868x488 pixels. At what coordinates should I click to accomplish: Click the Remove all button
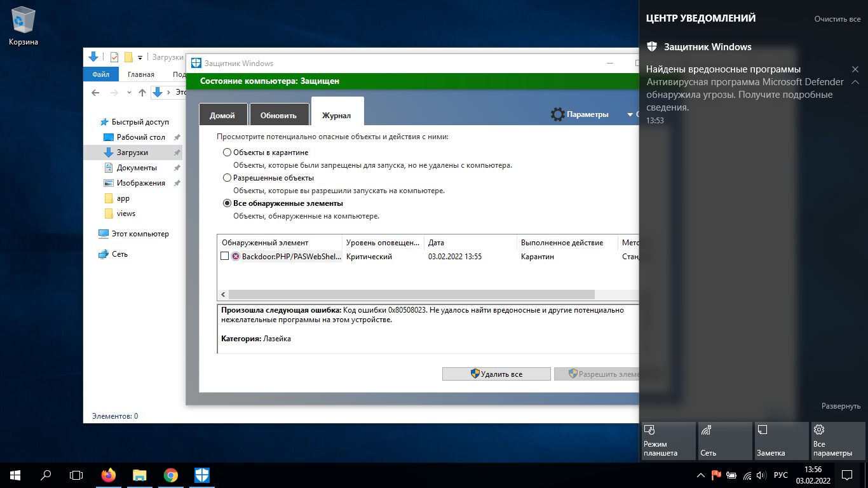coord(496,374)
